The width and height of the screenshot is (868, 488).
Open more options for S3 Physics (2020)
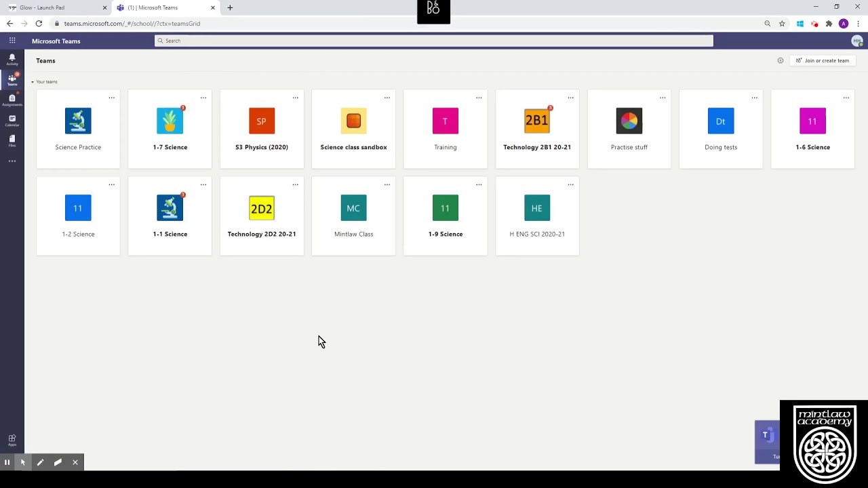click(x=295, y=98)
